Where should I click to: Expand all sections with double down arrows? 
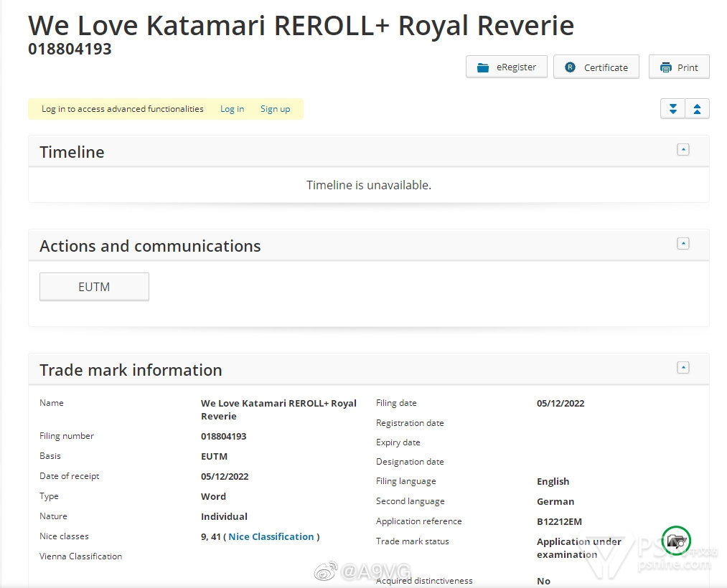(x=672, y=109)
